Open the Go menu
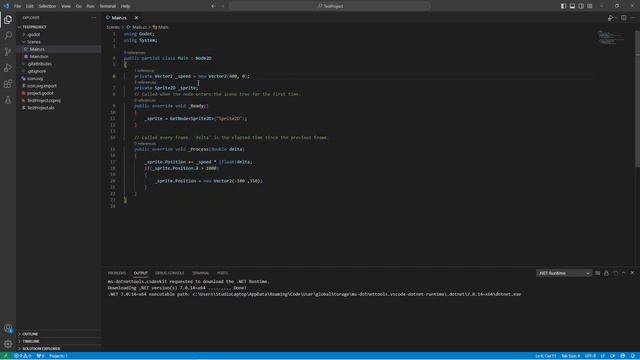 pos(78,6)
